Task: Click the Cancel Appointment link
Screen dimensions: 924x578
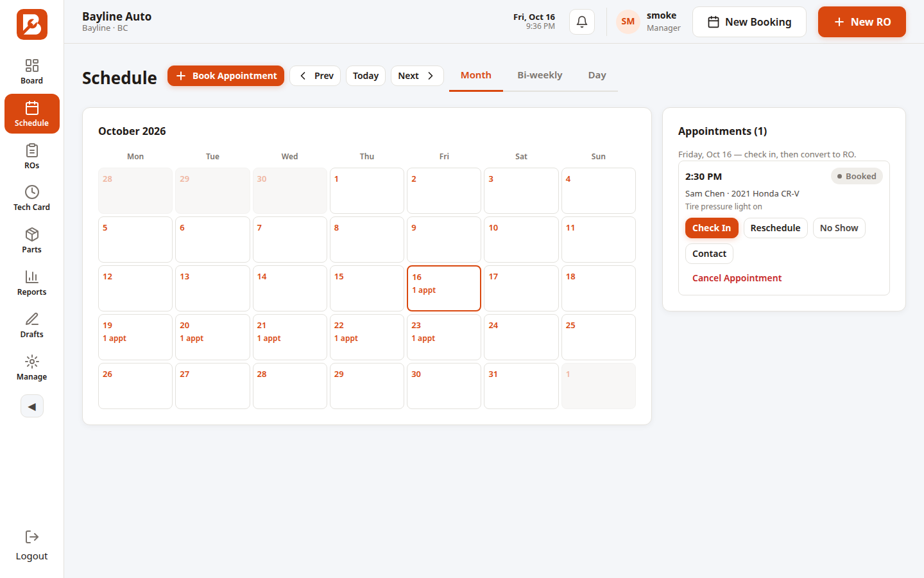Action: coord(737,278)
